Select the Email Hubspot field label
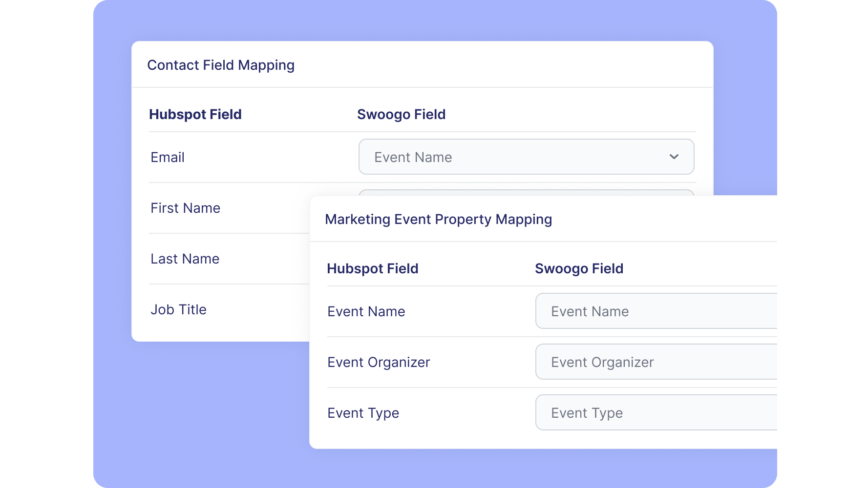The width and height of the screenshot is (868, 488). pos(168,157)
